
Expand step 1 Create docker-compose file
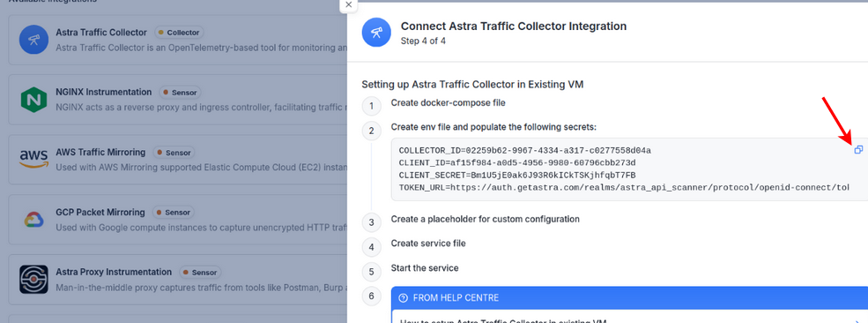click(448, 102)
